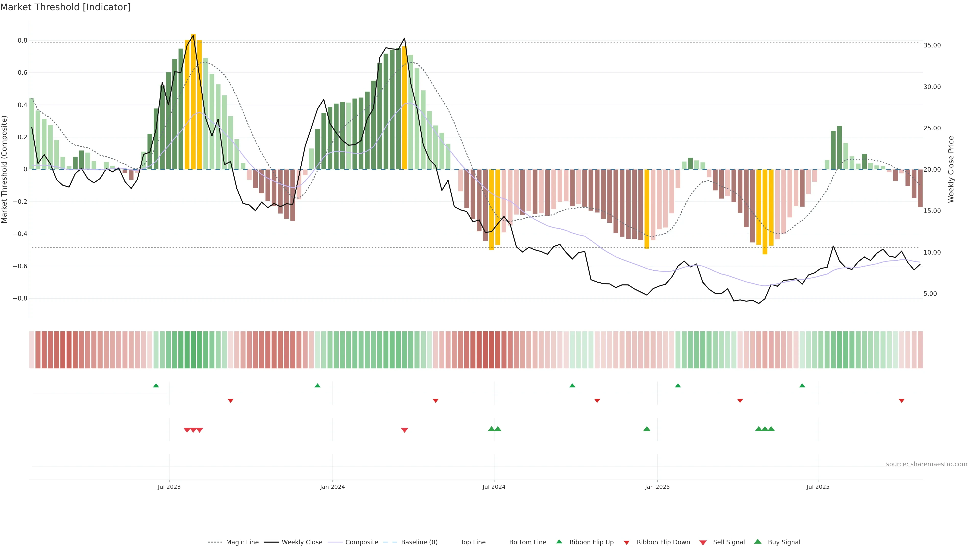Click the Jul 2024 x-axis date label
Image resolution: width=980 pixels, height=551 pixels.
point(494,487)
